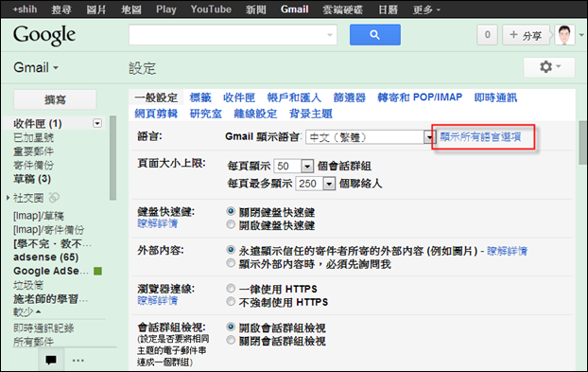Screen dimensions: 588x372
Task: Collapse labels with 較少 toggle
Action: click(x=27, y=312)
